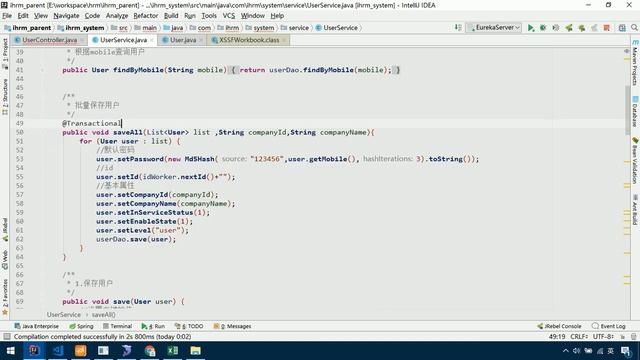Click ihrm_system breadcrumb in navigation bar
The height and width of the screenshot is (360, 640).
point(81,28)
